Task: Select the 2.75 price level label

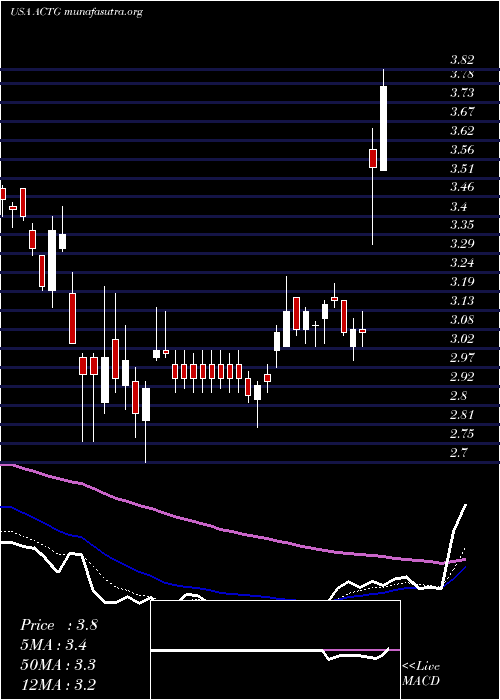Action: coord(462,434)
